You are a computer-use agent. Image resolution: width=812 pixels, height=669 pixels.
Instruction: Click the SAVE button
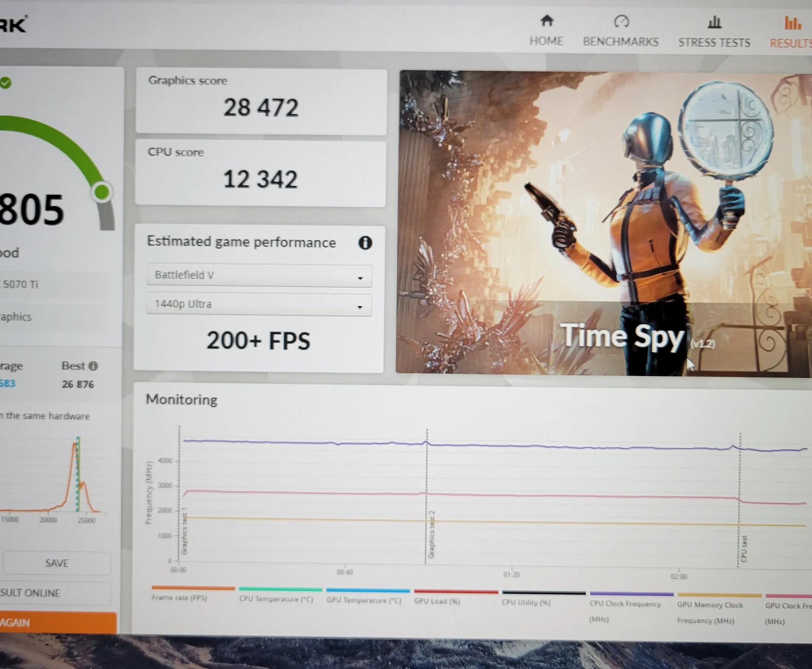[x=57, y=563]
